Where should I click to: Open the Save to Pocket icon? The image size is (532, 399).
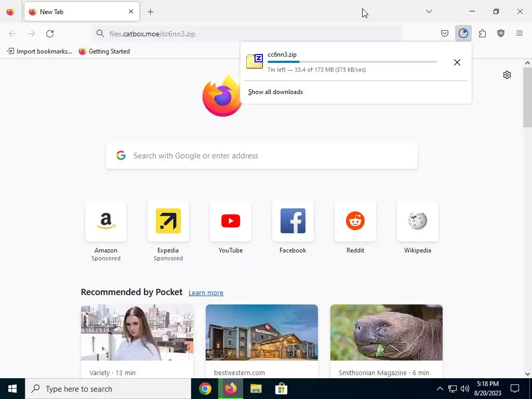tap(445, 33)
